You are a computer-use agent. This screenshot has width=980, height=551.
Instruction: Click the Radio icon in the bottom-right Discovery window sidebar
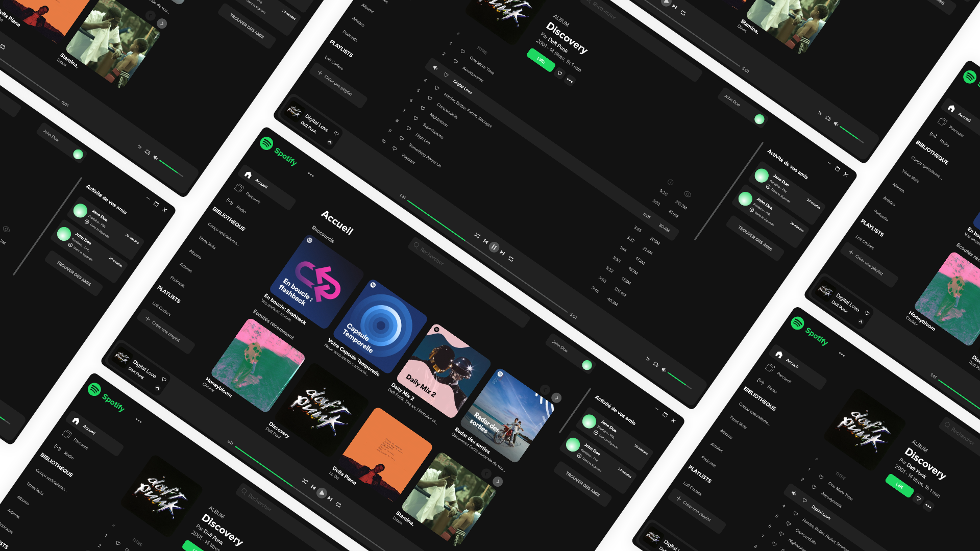pos(761,381)
